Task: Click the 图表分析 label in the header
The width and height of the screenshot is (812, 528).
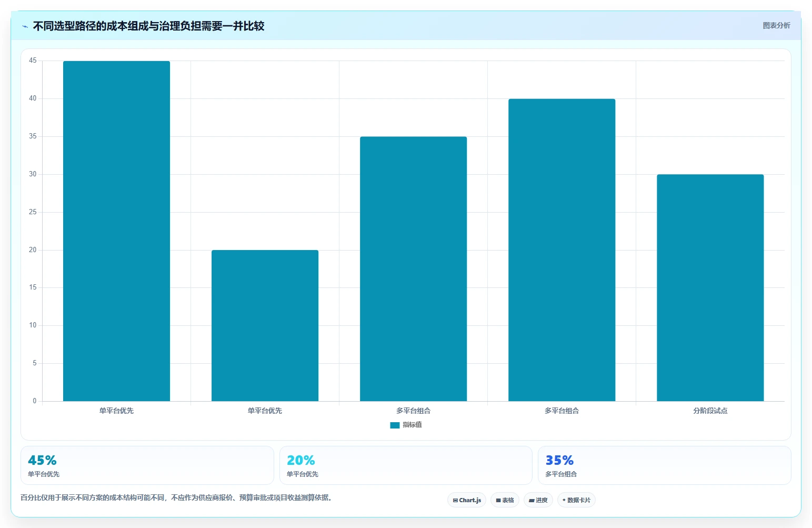Action: [x=776, y=25]
